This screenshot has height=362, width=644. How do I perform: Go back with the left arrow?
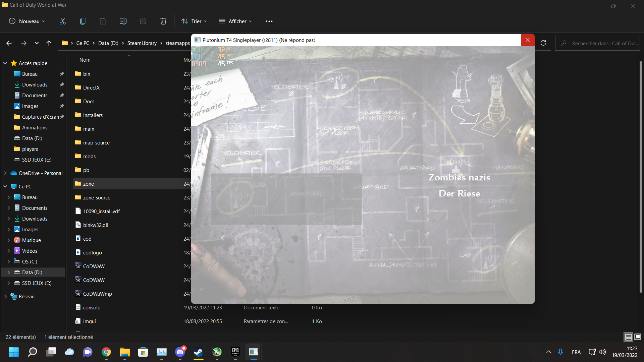click(9, 43)
